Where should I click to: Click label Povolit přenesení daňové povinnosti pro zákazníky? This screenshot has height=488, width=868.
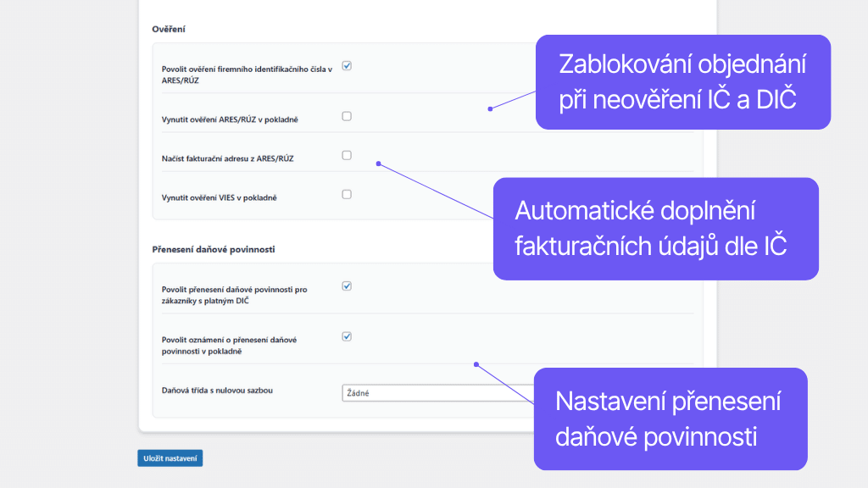click(234, 295)
